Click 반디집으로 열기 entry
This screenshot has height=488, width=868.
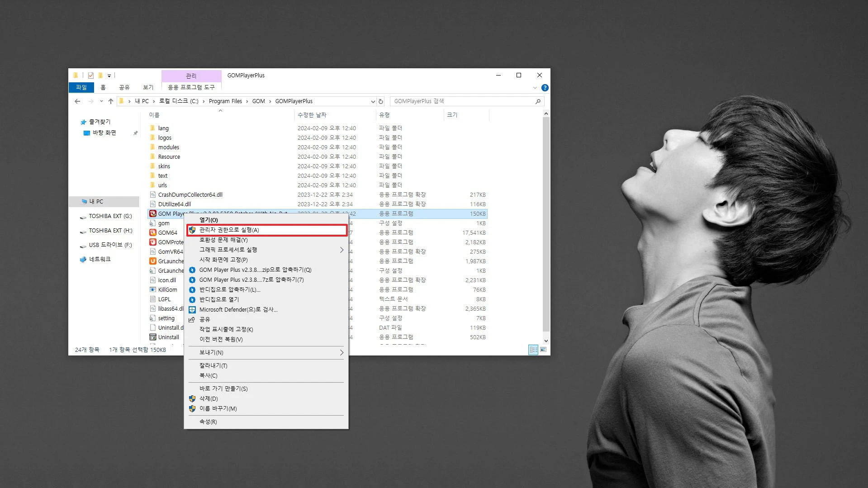pos(266,299)
